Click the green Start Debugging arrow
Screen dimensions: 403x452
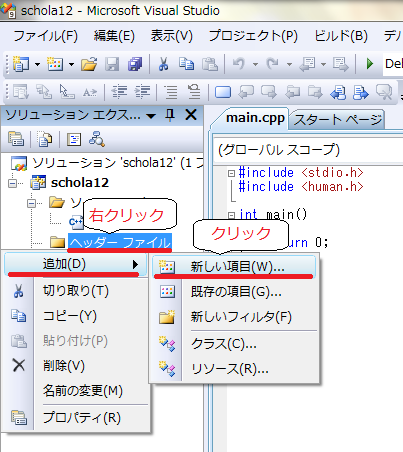point(369,63)
